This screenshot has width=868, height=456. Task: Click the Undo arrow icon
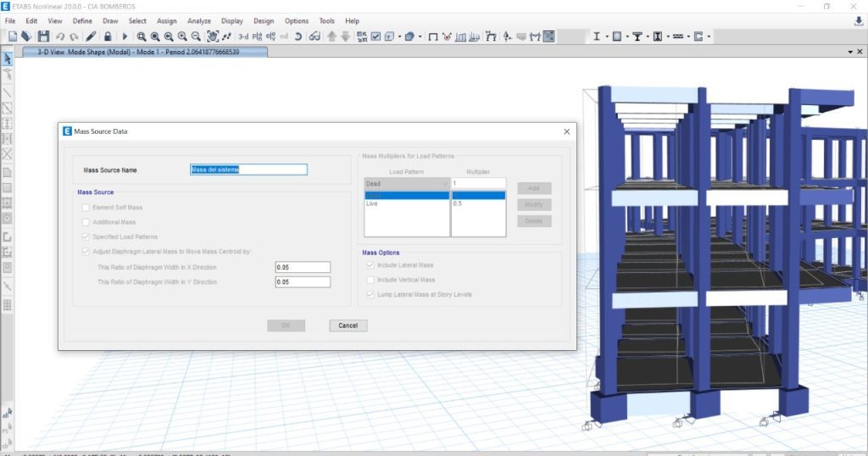(60, 36)
